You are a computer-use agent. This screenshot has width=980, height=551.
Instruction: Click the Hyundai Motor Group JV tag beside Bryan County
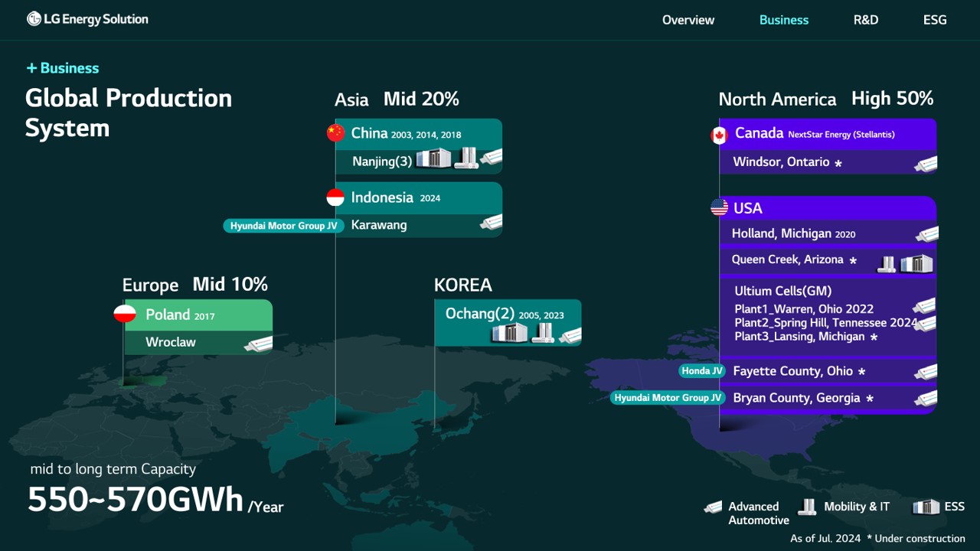tap(668, 398)
